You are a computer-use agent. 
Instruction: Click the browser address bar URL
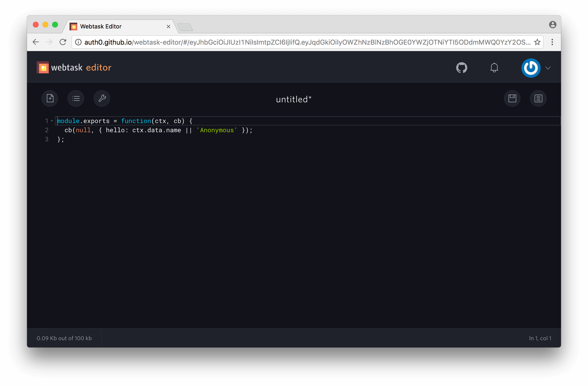296,42
